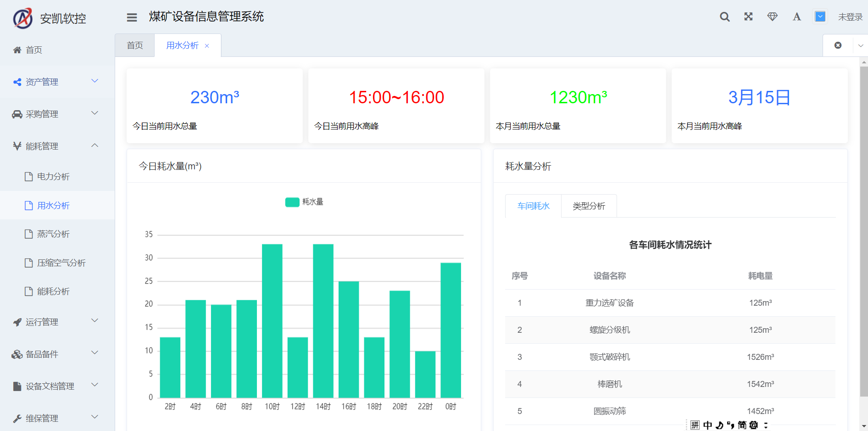
Task: Collapse the 能耗管理 chevron
Action: point(95,146)
